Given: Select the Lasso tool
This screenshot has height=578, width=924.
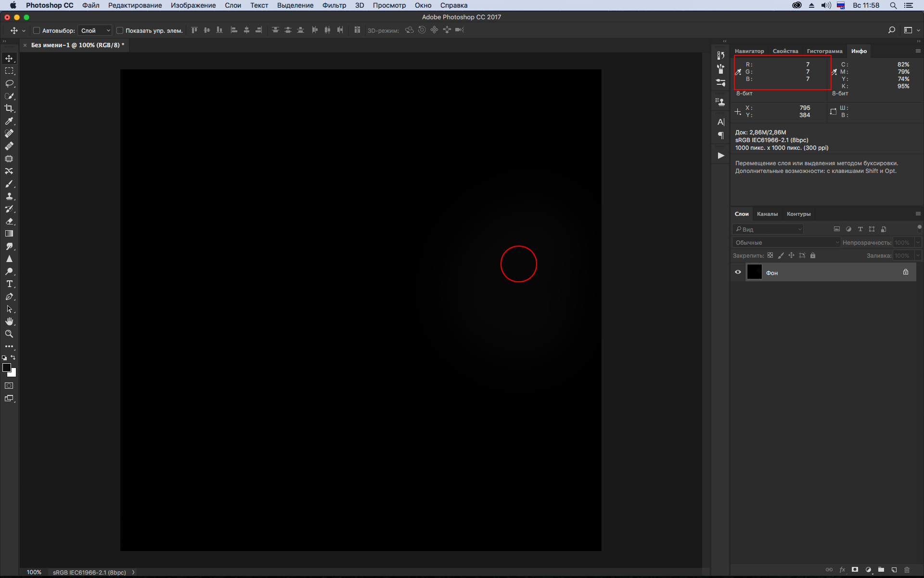Looking at the screenshot, I should click(x=9, y=83).
